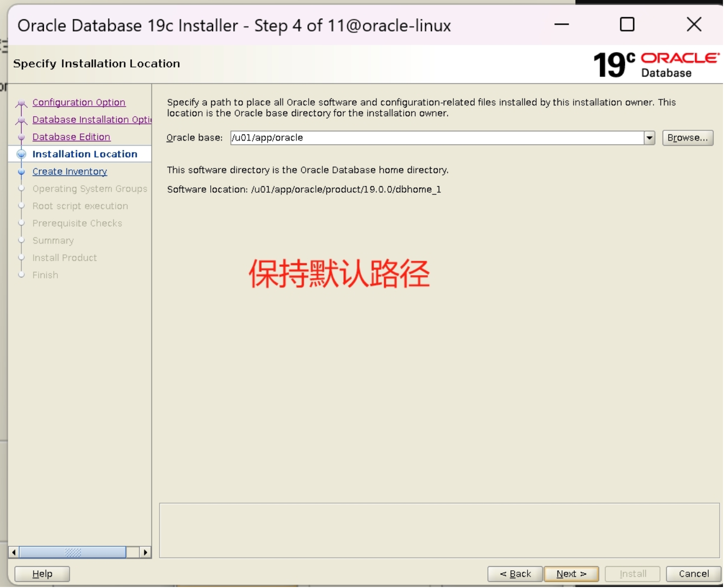Click the active Installation Location step indicator icon
724x588 pixels.
click(x=20, y=154)
